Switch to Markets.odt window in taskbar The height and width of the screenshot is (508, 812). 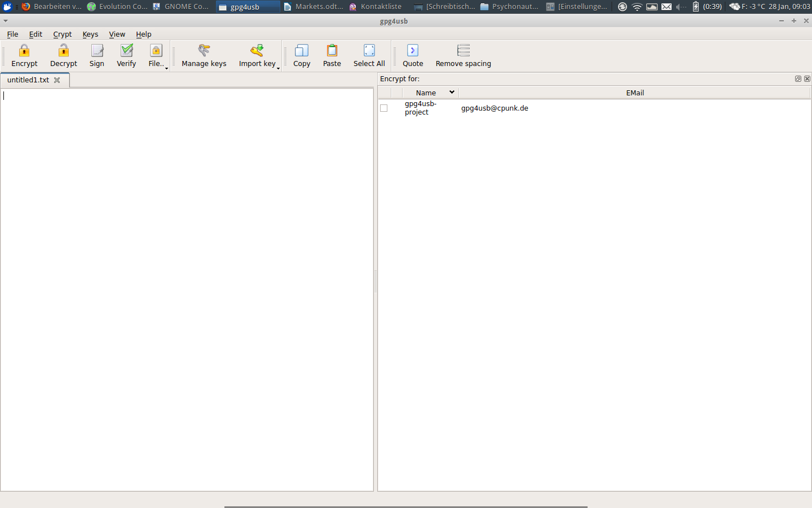click(314, 7)
